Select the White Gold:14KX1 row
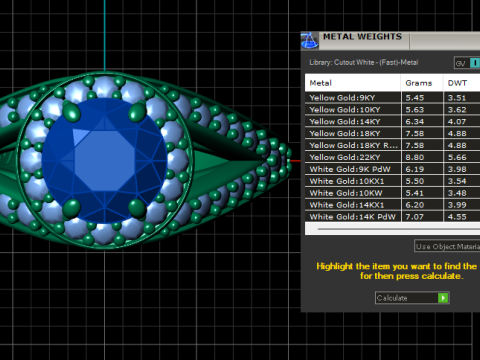This screenshot has height=360, width=480. coord(392,205)
